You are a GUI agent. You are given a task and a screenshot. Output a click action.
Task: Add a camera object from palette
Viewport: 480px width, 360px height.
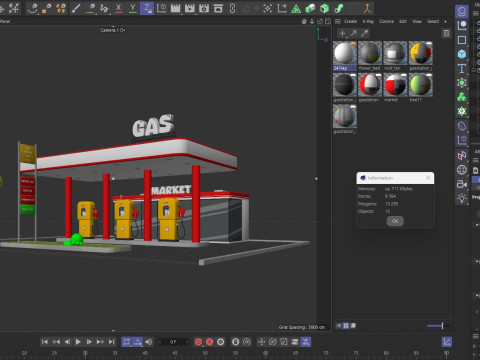tap(462, 184)
